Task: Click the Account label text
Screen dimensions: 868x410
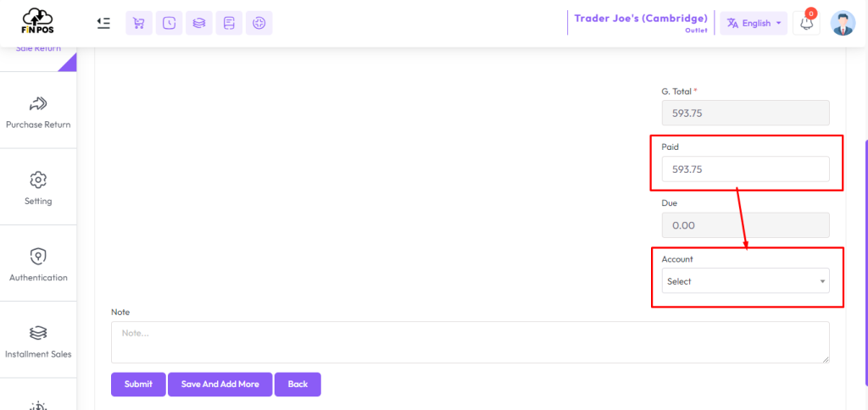Action: point(677,258)
